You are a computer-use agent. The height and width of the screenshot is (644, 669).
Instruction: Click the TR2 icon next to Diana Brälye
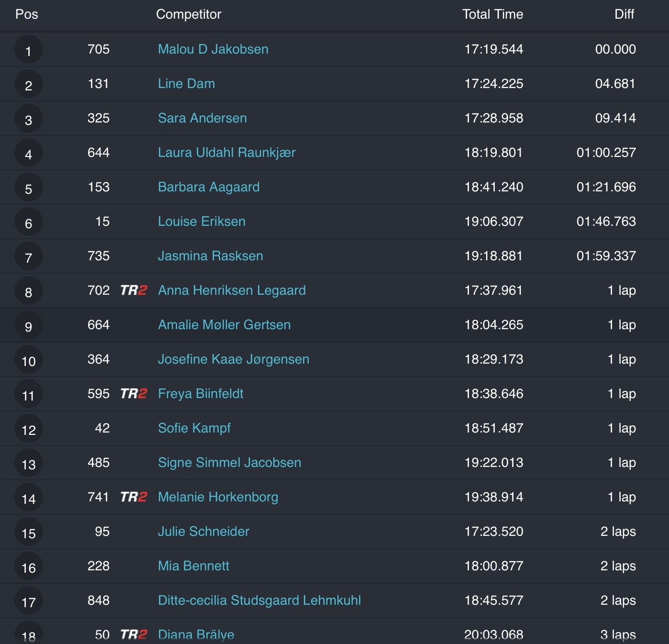(134, 634)
